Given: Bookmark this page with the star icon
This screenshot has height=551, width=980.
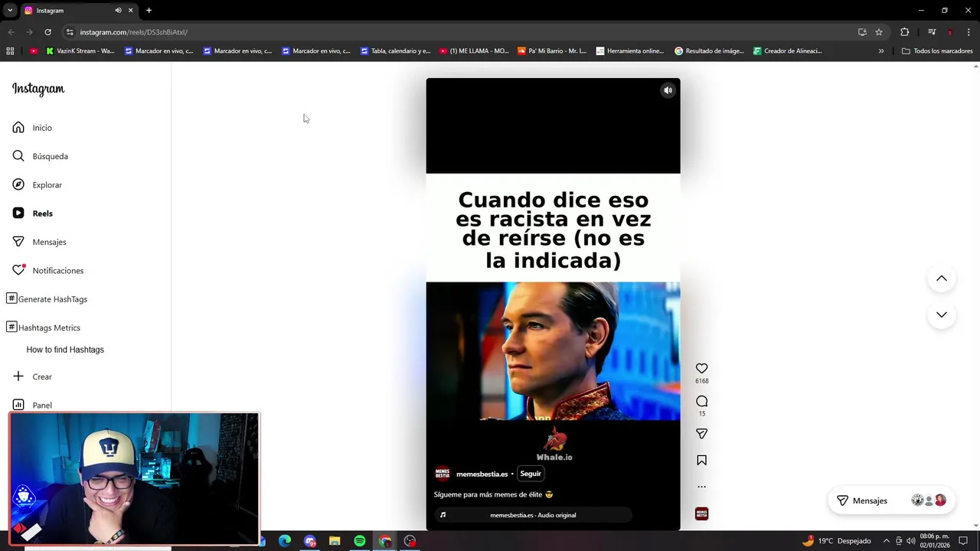Looking at the screenshot, I should click(879, 32).
